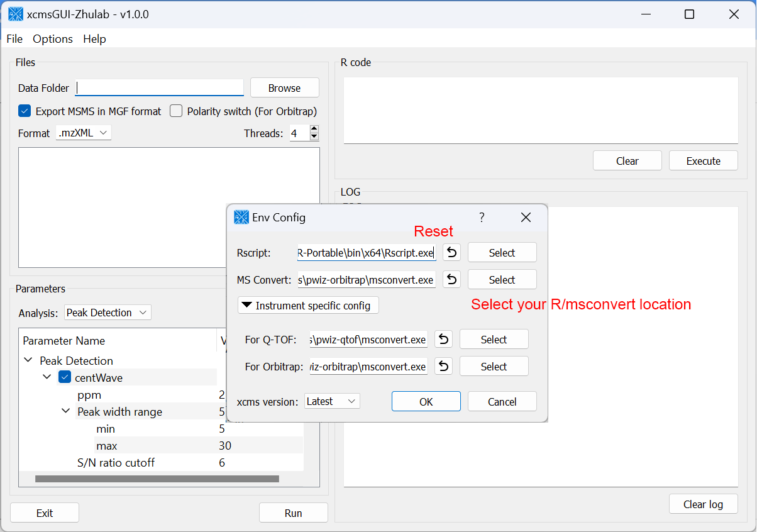Click the xcmsGUI app icon in the main title bar
The height and width of the screenshot is (532, 757).
[16, 14]
